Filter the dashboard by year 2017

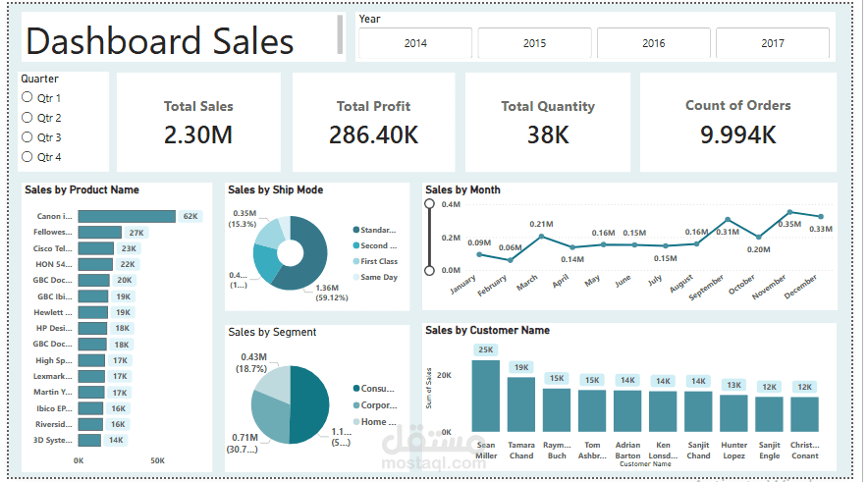(x=772, y=43)
